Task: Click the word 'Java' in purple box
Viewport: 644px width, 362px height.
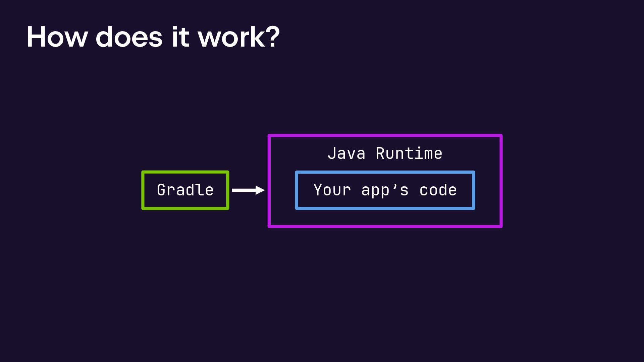Action: click(346, 154)
